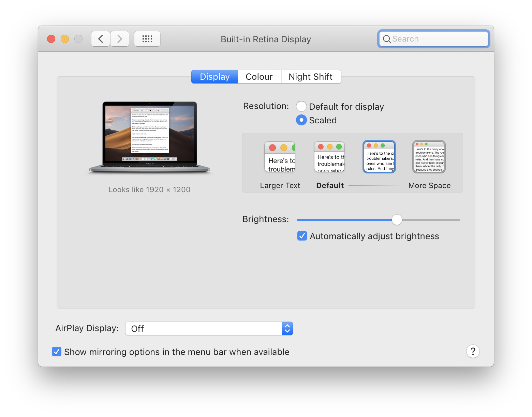532x417 pixels.
Task: Show all preferences grid icon
Action: pos(147,39)
